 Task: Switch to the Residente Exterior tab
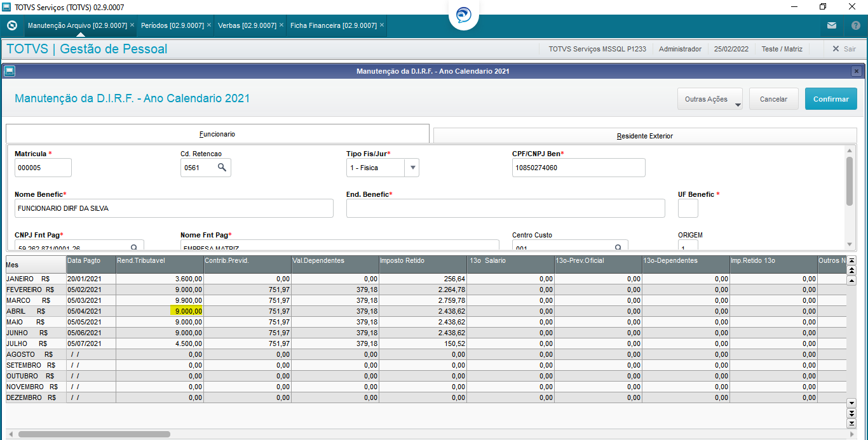click(645, 136)
